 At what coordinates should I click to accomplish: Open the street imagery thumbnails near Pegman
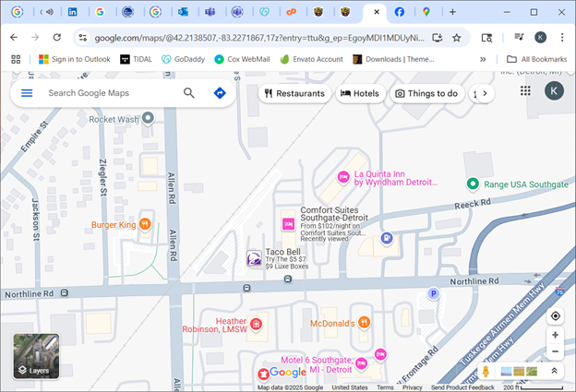(x=519, y=372)
